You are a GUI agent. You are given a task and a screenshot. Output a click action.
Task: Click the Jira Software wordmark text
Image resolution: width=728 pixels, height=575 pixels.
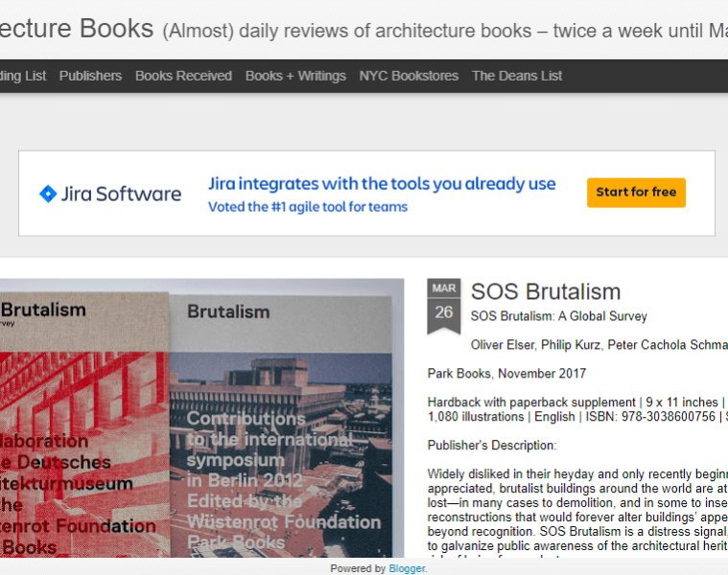tap(121, 194)
